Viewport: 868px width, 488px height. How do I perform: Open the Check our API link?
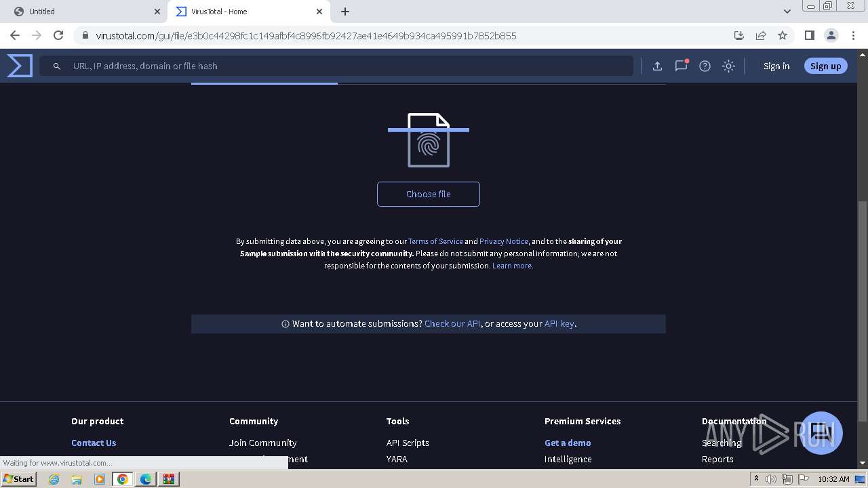[452, 323]
